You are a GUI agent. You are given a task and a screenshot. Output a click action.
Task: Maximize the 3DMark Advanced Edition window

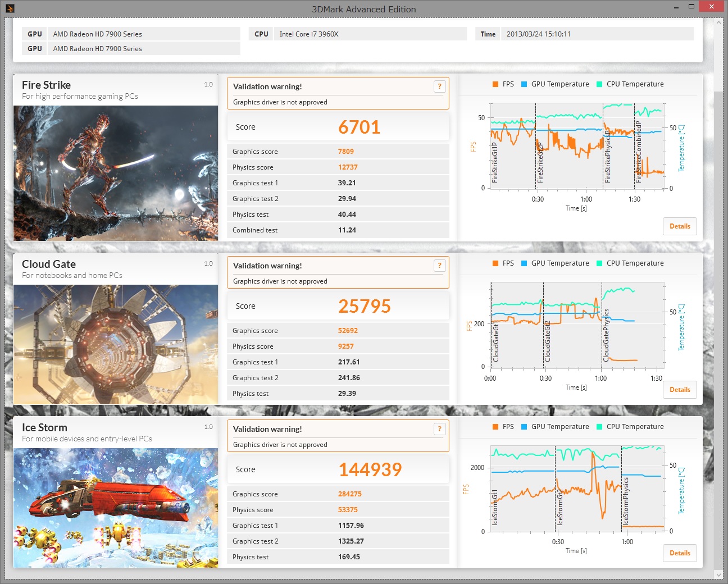691,7
